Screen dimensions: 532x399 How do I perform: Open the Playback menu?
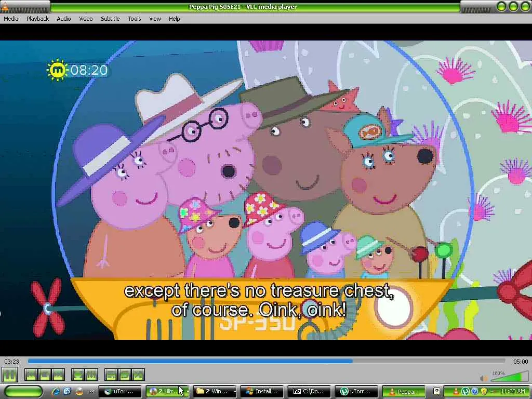[x=37, y=19]
